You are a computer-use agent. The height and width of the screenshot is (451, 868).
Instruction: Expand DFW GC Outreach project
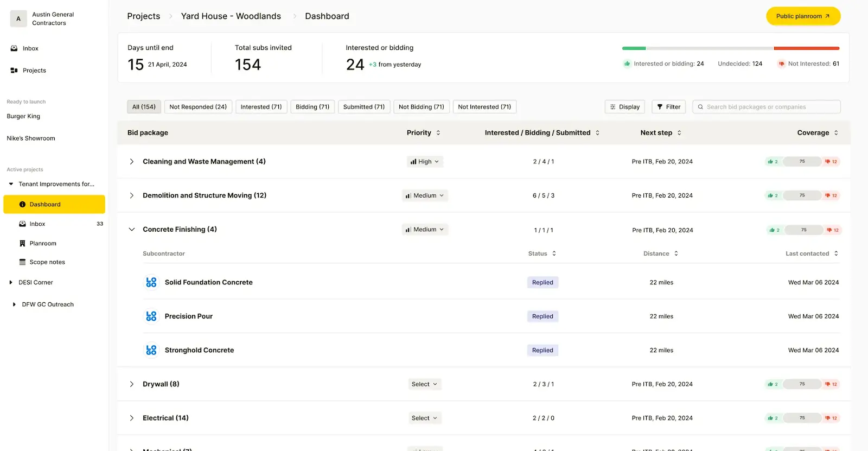[14, 304]
